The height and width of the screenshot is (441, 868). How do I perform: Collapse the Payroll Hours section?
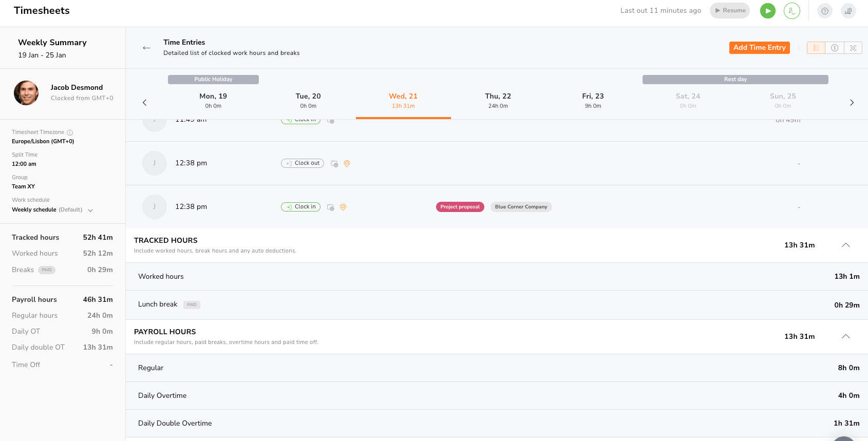point(845,337)
